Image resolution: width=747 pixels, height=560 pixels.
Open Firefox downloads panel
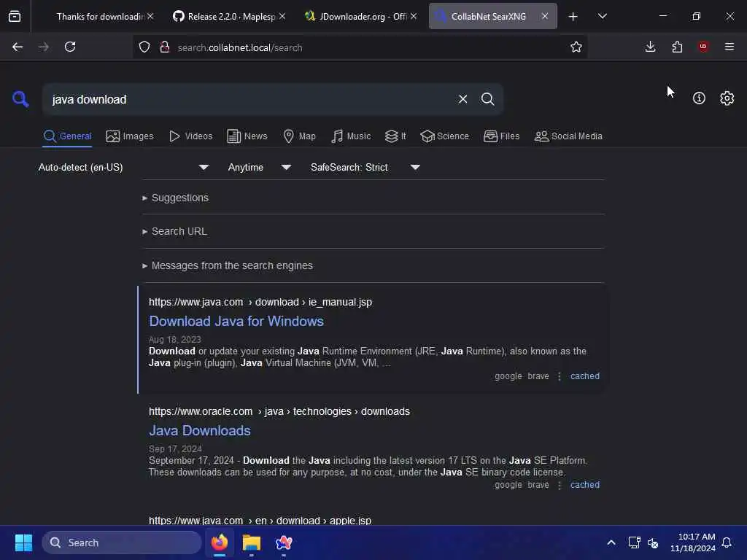(x=650, y=47)
